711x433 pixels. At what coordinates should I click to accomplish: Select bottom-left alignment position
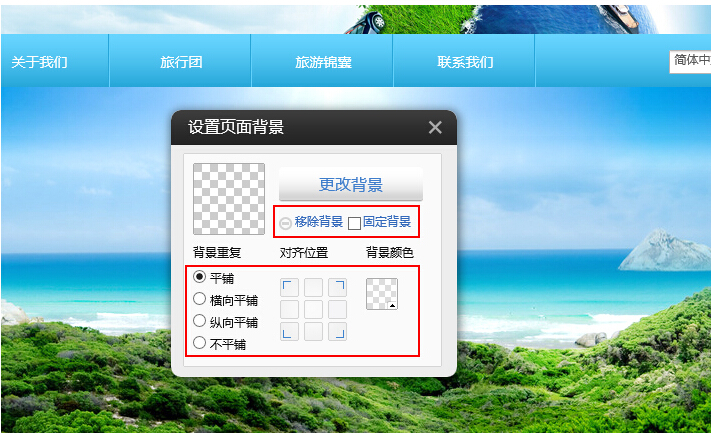289,331
